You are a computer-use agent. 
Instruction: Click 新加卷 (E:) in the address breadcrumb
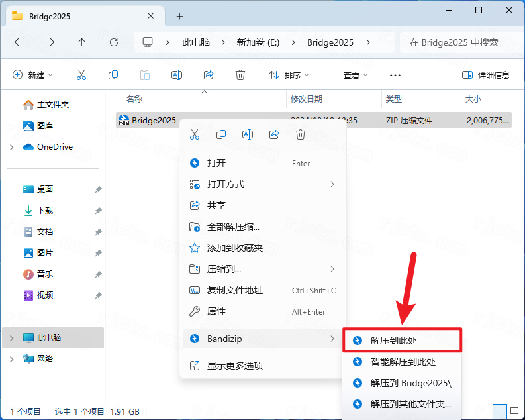coord(258,42)
